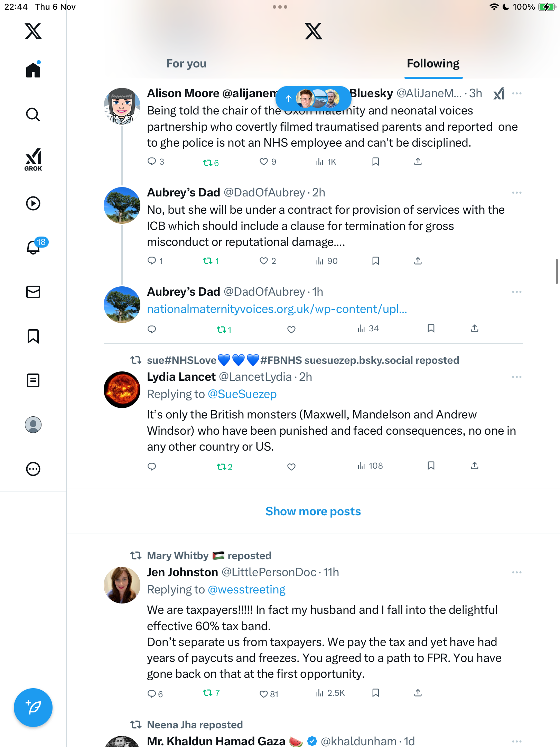560x747 pixels.
Task: Open more options on Jen Johnston's post
Action: tap(516, 572)
